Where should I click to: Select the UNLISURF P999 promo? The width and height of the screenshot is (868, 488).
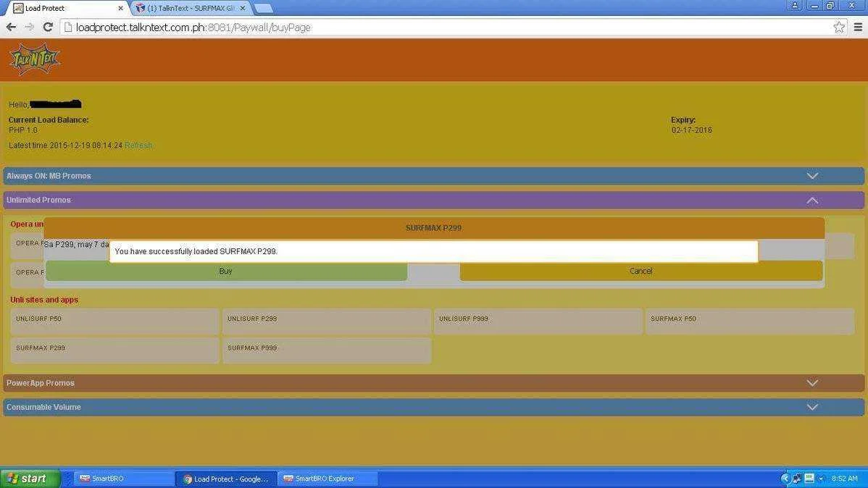point(538,321)
